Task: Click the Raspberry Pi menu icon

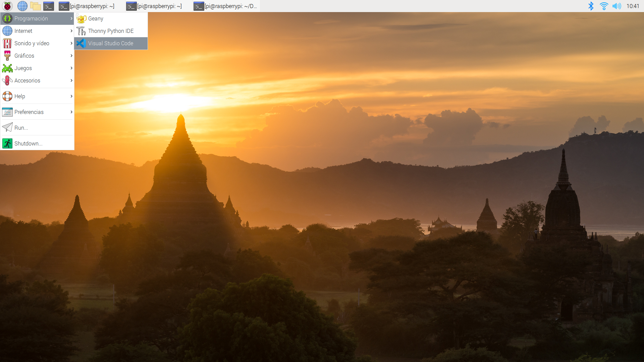Action: (7, 6)
